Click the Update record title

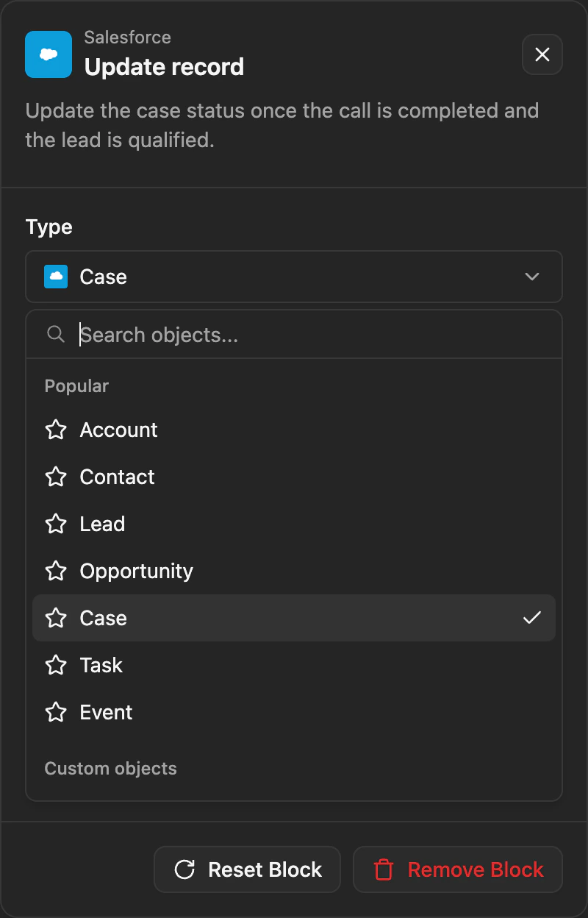[164, 67]
